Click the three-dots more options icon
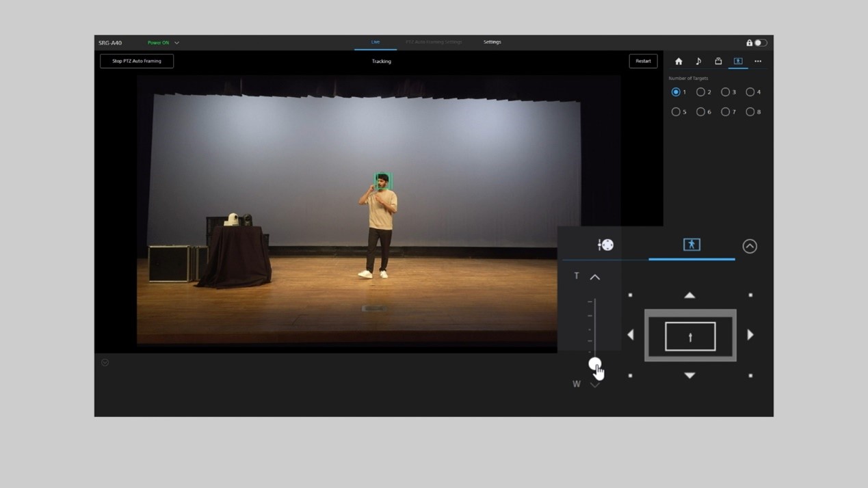Viewport: 868px width, 488px height. click(758, 62)
